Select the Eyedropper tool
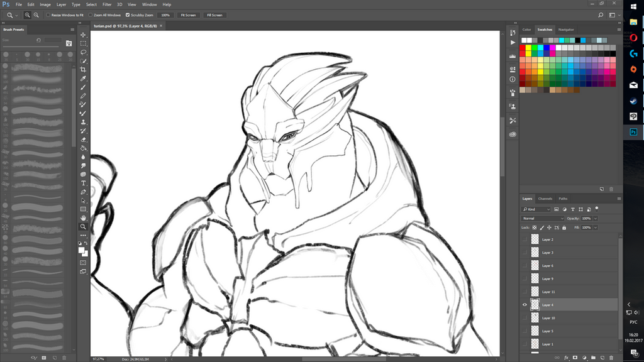 click(83, 79)
